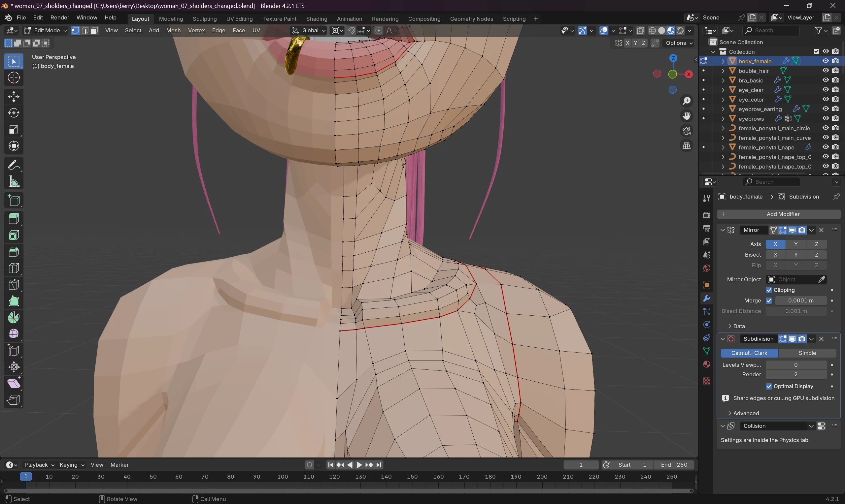Hide the bra_basic object in the outliner
The height and width of the screenshot is (504, 845).
pos(825,80)
